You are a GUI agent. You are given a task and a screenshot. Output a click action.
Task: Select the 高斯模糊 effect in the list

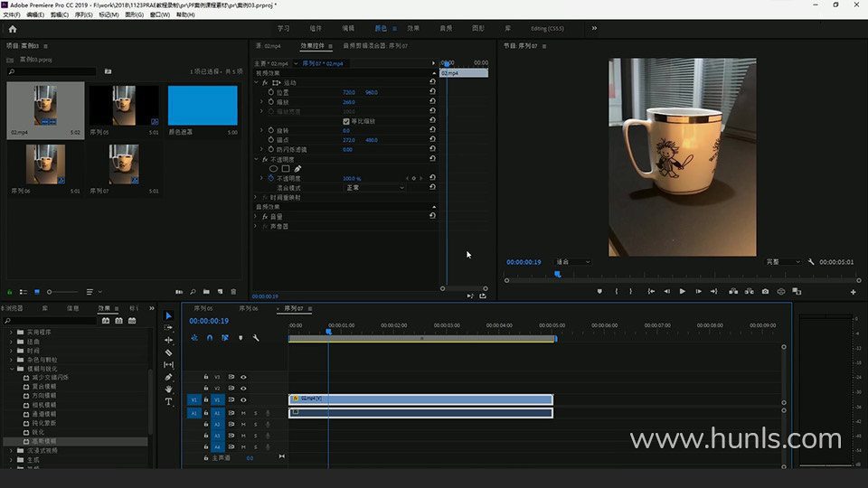(x=45, y=441)
